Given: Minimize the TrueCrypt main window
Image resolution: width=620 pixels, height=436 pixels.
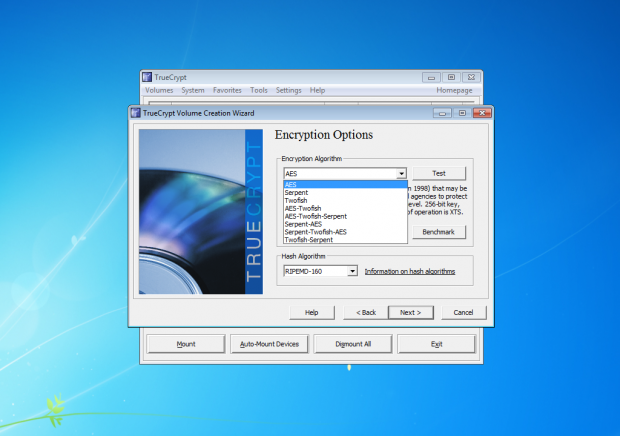Looking at the screenshot, I should [431, 77].
